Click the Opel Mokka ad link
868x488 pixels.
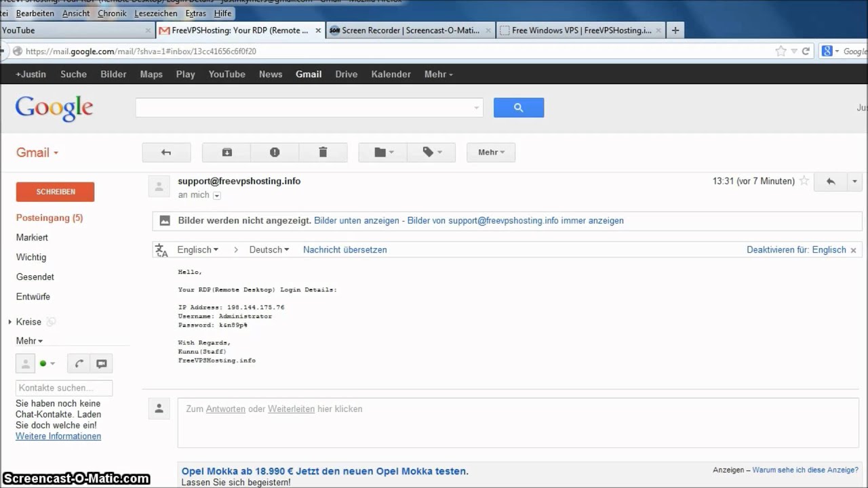click(x=325, y=471)
